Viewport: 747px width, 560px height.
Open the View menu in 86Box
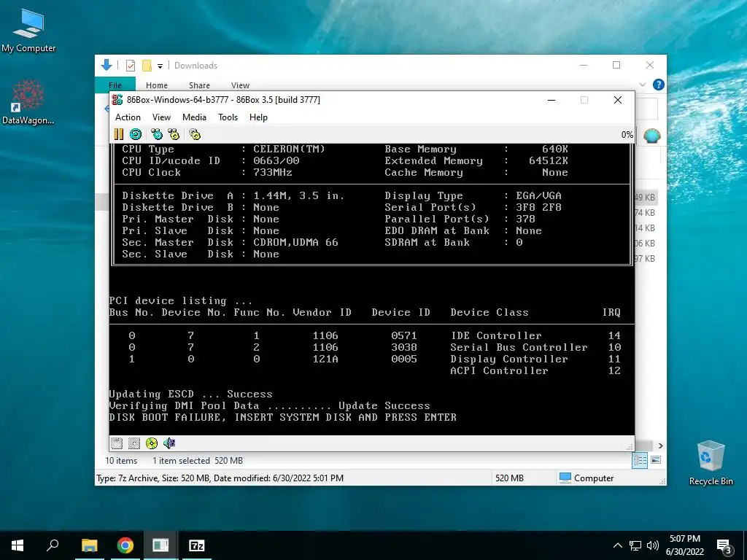[x=161, y=117]
